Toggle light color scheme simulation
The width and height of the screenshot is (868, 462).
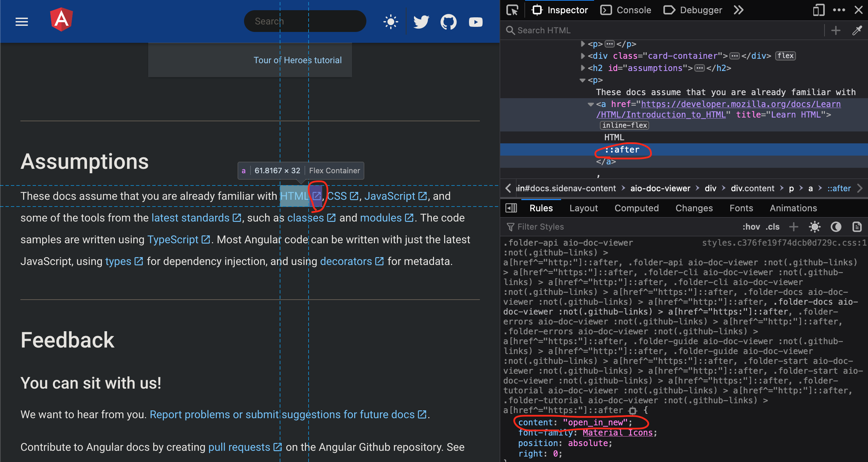point(815,227)
